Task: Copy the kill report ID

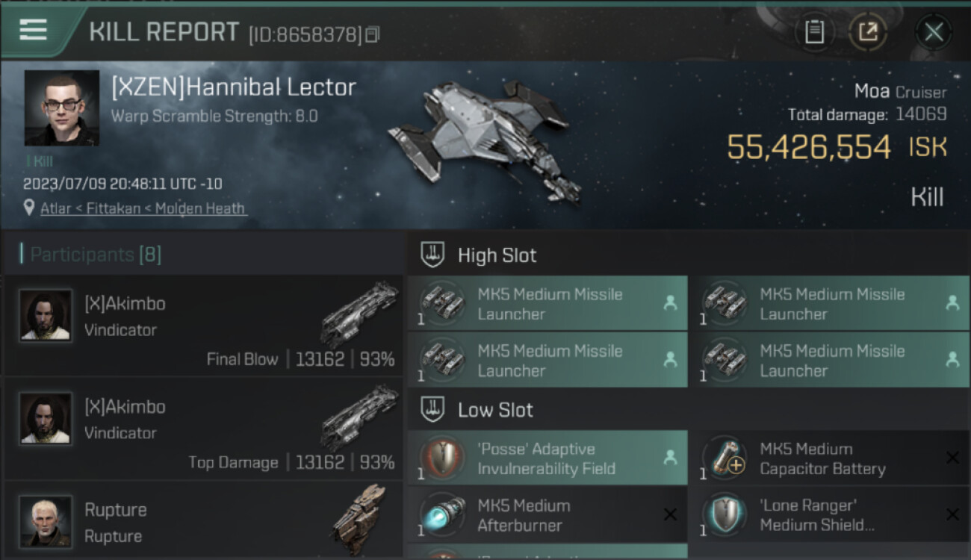Action: click(x=372, y=34)
